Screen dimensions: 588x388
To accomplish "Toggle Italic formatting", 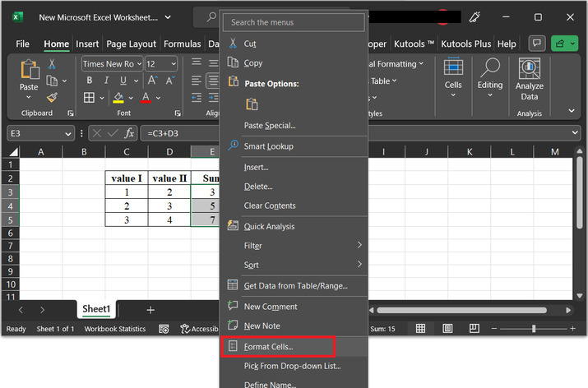I will coord(106,81).
